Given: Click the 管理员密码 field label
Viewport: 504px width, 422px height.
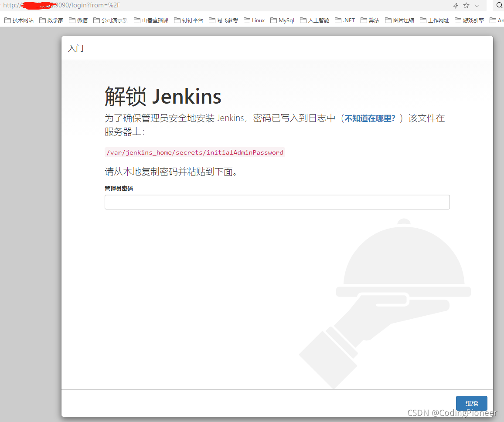Looking at the screenshot, I should click(119, 189).
